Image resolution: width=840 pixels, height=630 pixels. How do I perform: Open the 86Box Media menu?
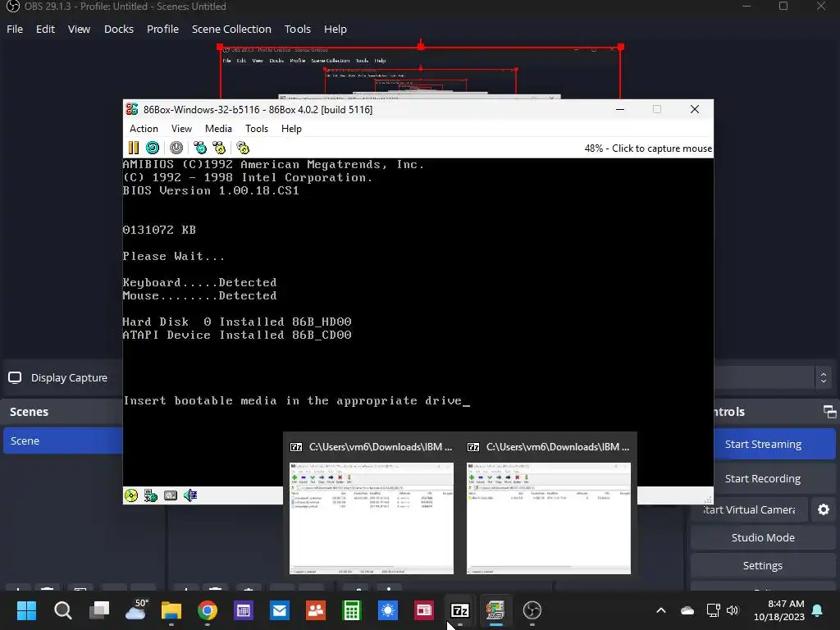coord(218,129)
